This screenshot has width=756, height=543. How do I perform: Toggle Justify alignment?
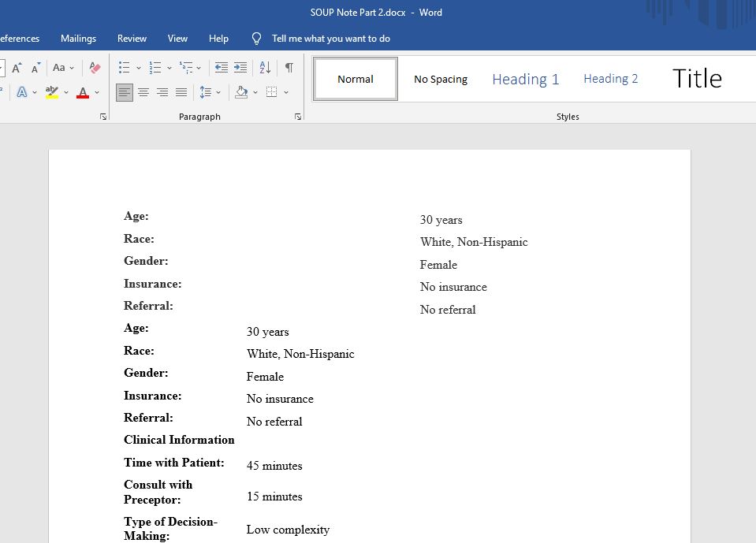181,92
